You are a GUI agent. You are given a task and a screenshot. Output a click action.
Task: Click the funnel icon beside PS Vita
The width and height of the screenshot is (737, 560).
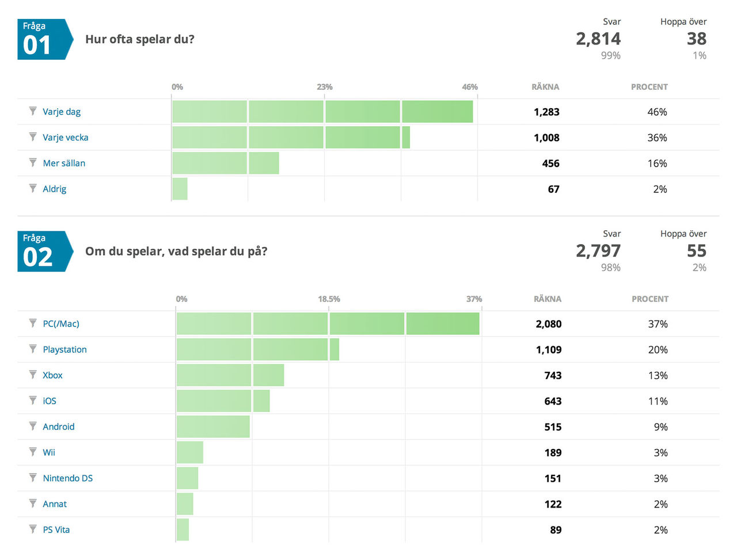pos(33,529)
